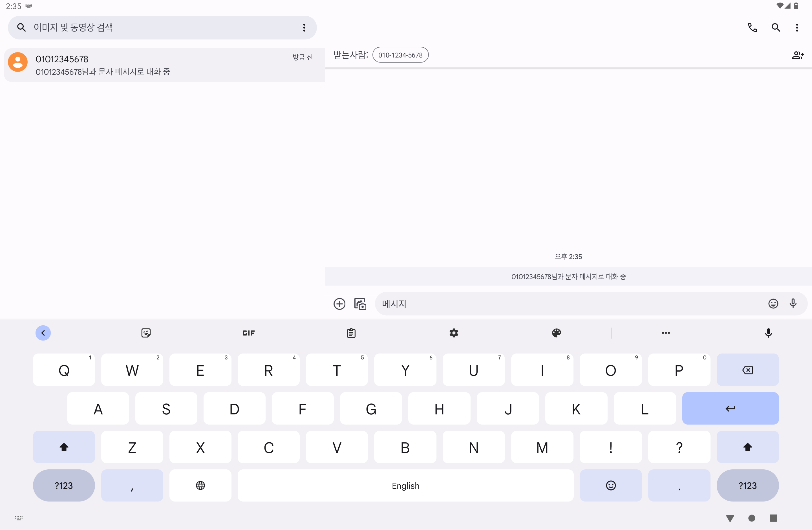The height and width of the screenshot is (530, 812).
Task: Show more keyboard toolbar options
Action: (666, 333)
